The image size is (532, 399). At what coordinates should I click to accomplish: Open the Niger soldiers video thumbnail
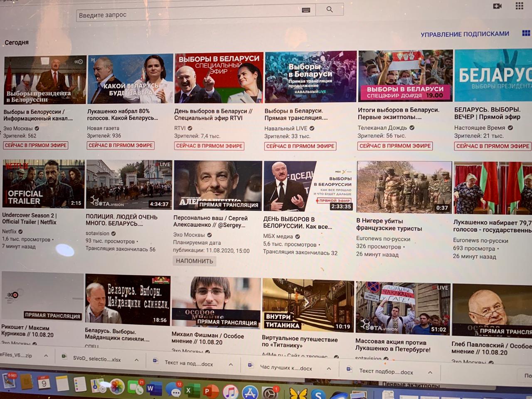pyautogui.click(x=404, y=187)
